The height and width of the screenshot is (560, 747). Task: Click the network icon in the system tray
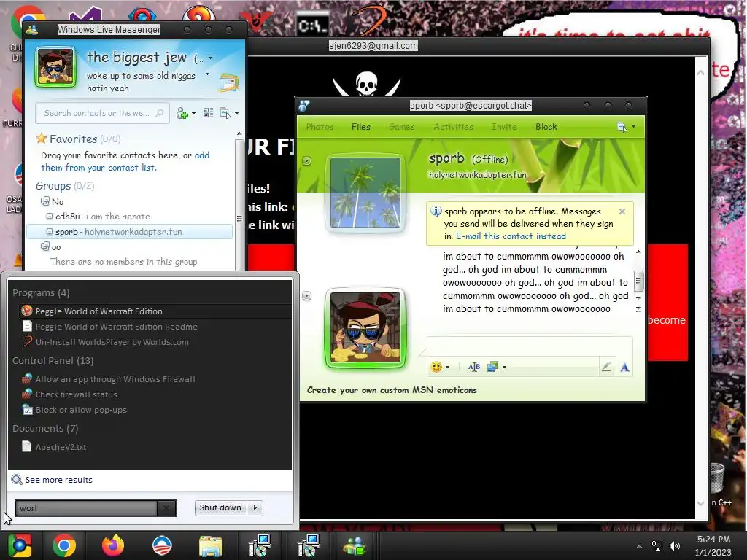(x=657, y=545)
